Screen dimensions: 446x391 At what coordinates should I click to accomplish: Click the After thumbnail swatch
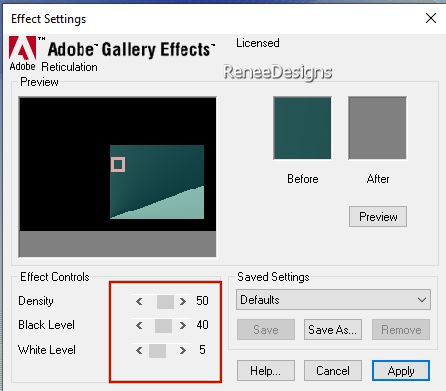[x=377, y=128]
